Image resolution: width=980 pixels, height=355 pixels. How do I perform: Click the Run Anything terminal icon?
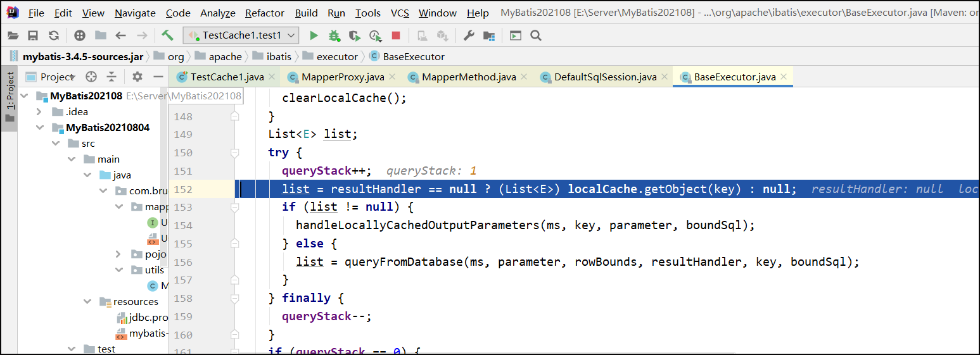tap(516, 35)
